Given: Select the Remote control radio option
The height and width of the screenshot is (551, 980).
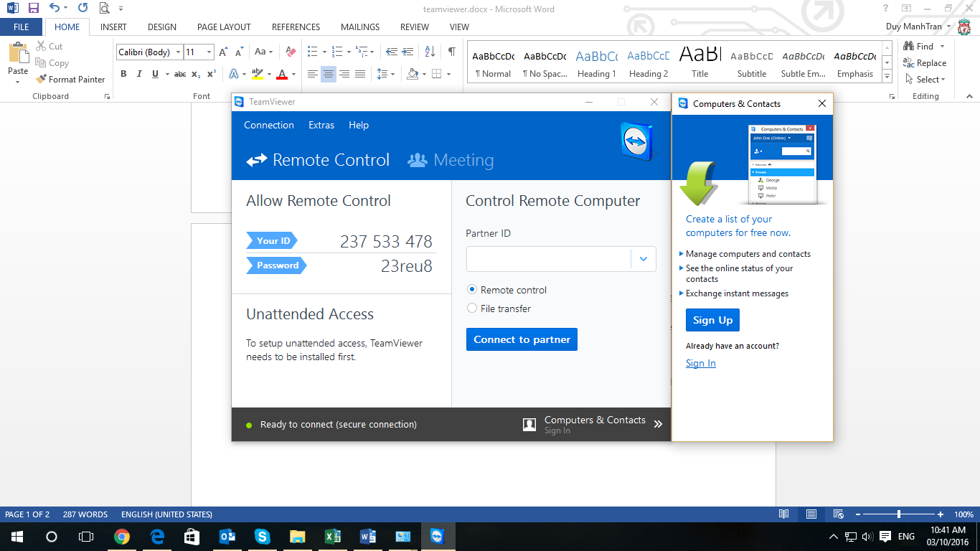Looking at the screenshot, I should point(472,290).
